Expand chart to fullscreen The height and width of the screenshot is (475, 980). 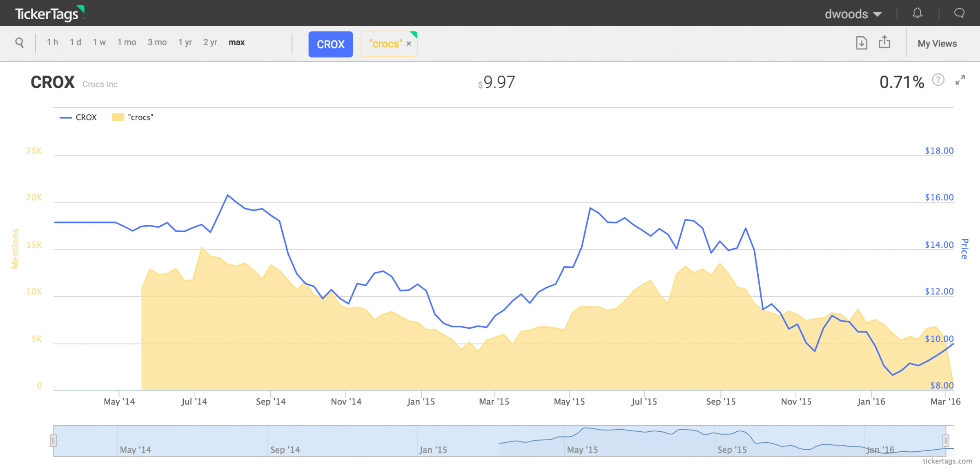(x=960, y=80)
